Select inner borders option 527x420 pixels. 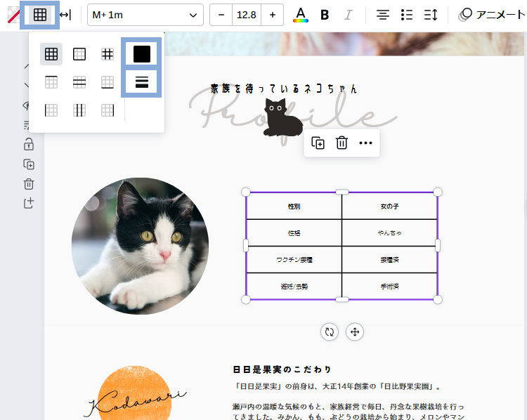[108, 54]
